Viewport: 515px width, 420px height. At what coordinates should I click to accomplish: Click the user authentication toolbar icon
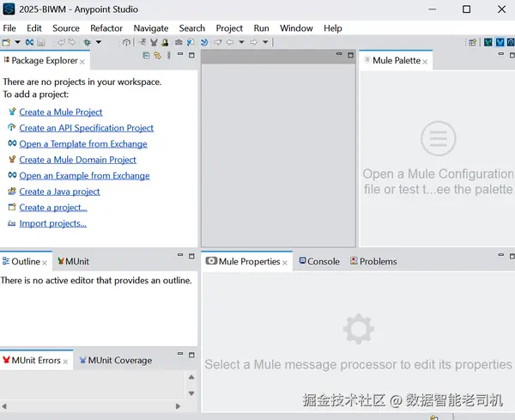pos(165,42)
